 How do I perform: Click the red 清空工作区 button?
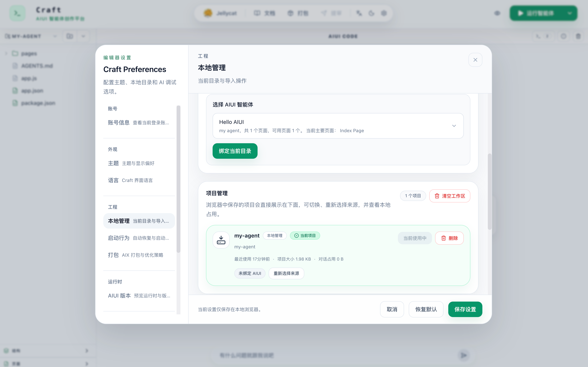coord(449,196)
